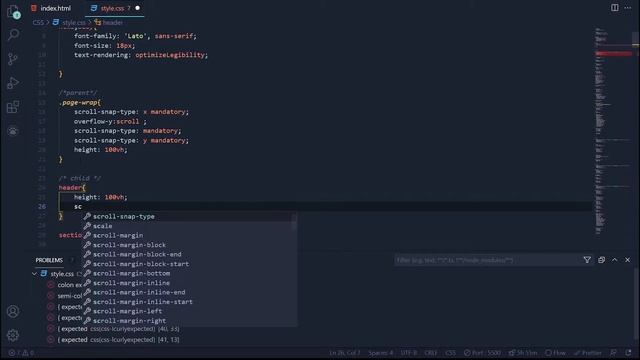Screen dimensions: 640x360
Task: Maximize panel with the up chevron
Action: pos(614,260)
